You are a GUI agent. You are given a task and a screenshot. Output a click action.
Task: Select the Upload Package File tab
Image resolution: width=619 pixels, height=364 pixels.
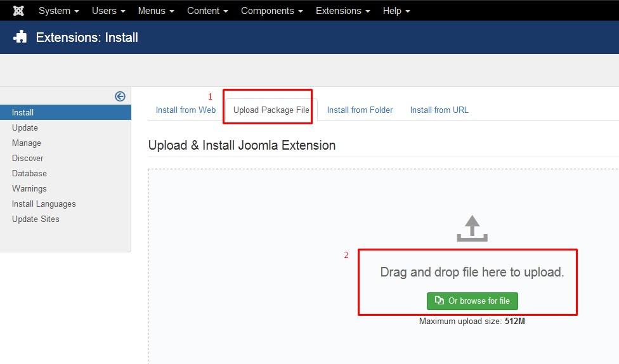coord(271,110)
